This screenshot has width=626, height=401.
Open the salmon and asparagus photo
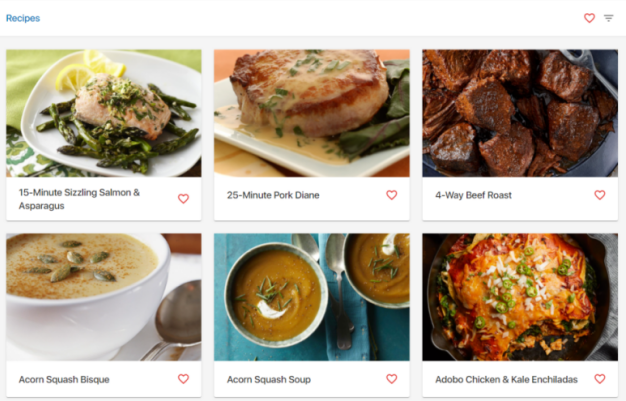(104, 113)
